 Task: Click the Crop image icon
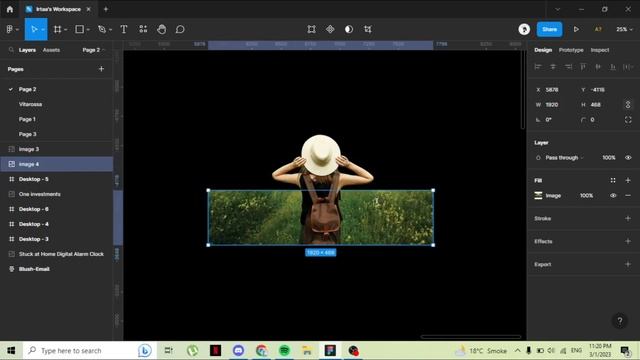368,29
